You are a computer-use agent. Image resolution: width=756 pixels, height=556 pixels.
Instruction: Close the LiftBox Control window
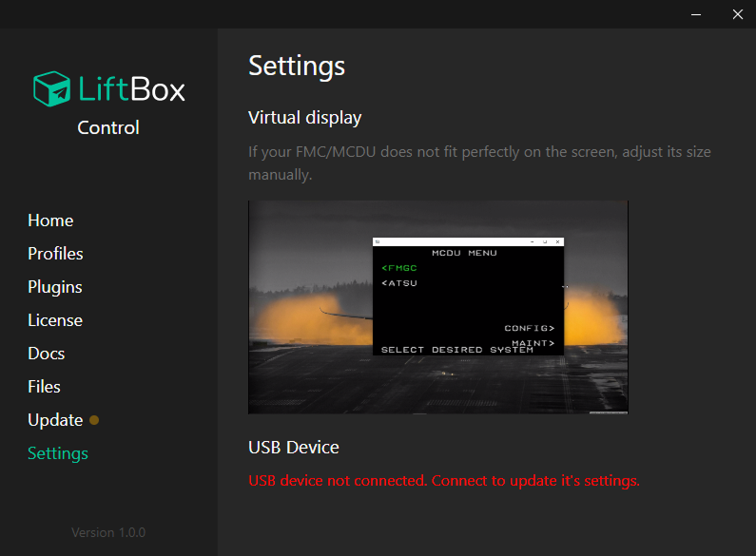(738, 14)
